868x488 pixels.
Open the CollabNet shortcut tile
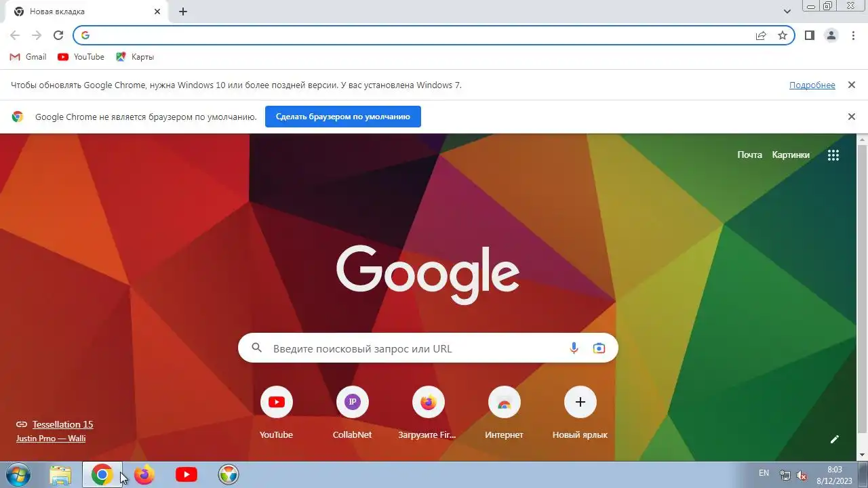[x=352, y=413]
